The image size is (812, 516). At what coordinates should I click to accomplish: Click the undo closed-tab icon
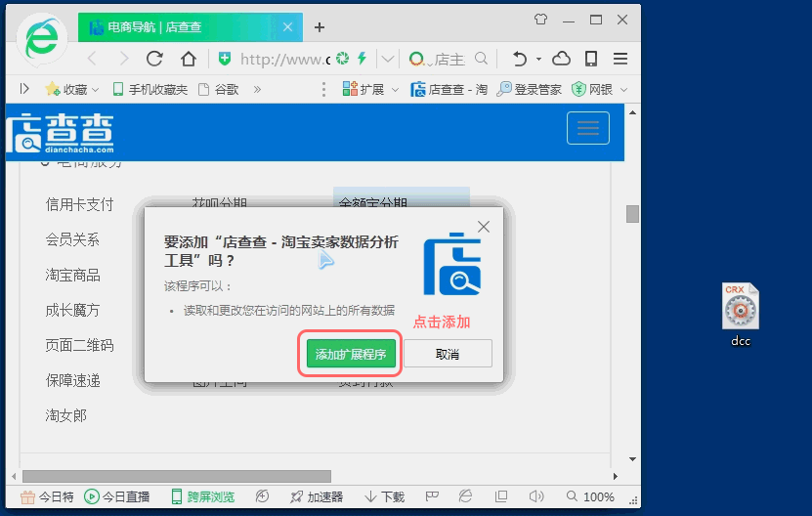pyautogui.click(x=520, y=59)
